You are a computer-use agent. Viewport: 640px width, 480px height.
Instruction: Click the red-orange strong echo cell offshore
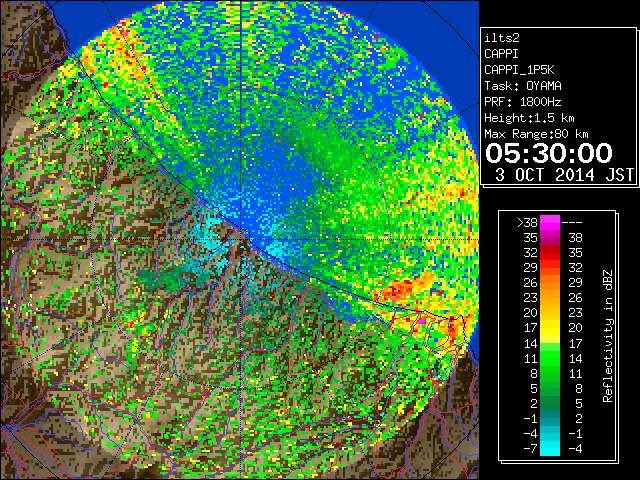coord(402,289)
